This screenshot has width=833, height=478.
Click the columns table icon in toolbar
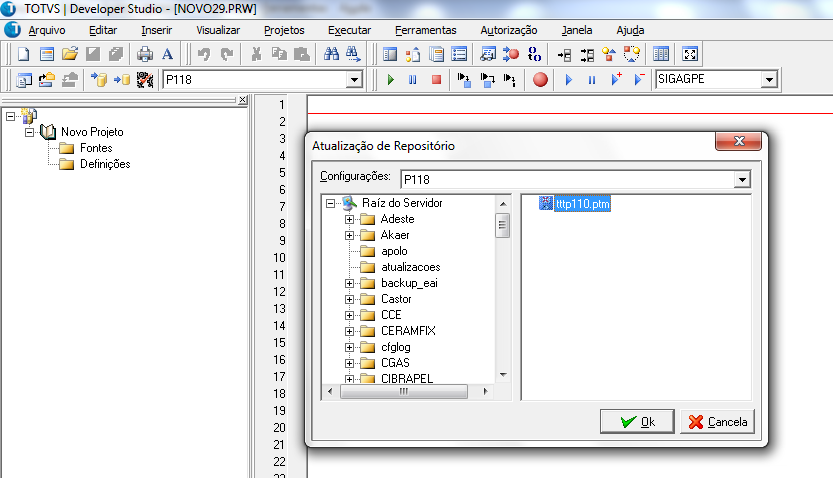click(x=661, y=54)
